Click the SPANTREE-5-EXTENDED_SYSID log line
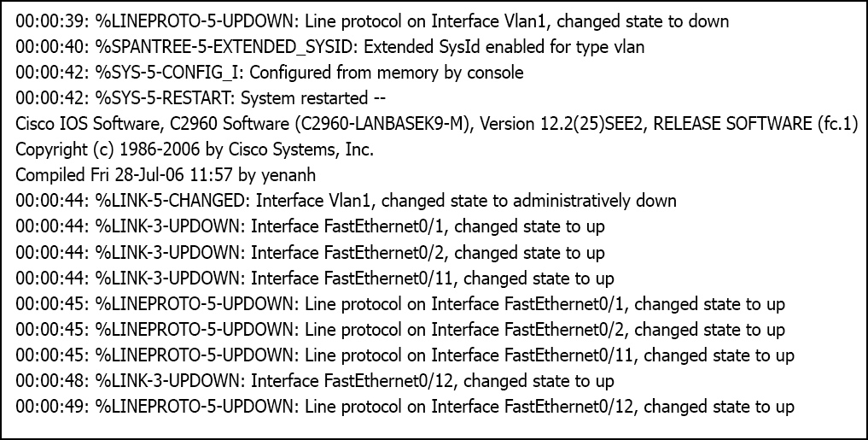The width and height of the screenshot is (868, 440). pyautogui.click(x=330, y=47)
